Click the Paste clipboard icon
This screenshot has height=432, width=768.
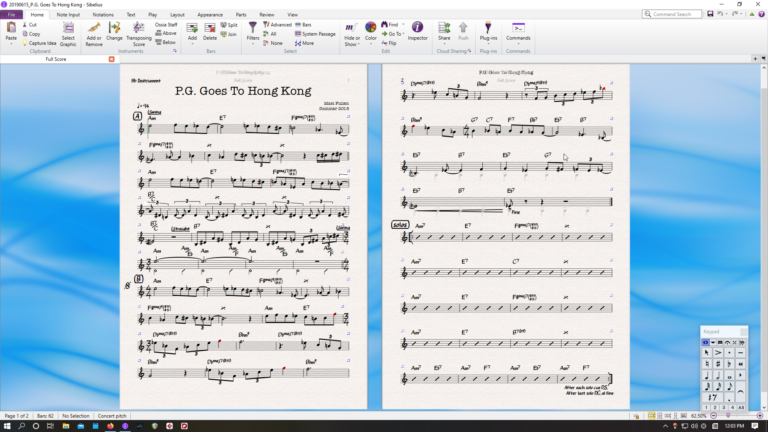11,30
